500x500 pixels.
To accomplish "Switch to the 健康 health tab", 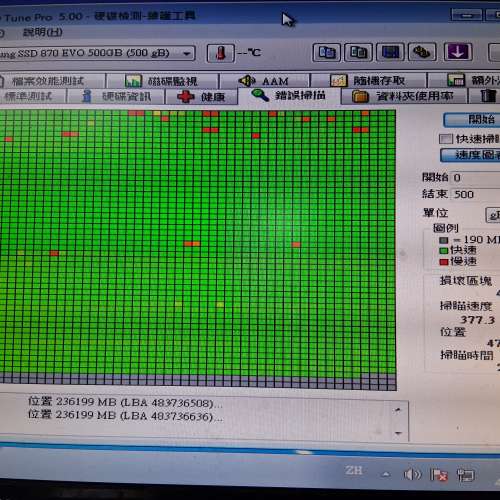I will tap(202, 97).
